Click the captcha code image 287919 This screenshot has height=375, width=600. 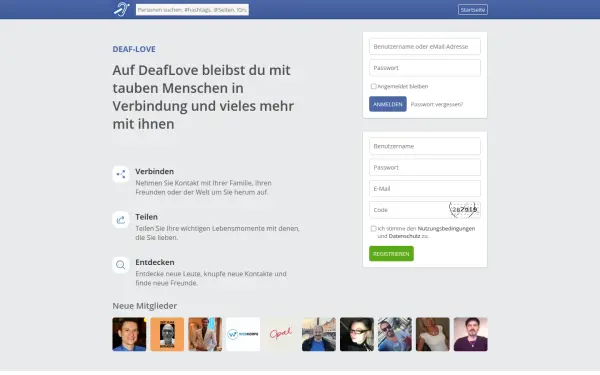pyautogui.click(x=464, y=210)
